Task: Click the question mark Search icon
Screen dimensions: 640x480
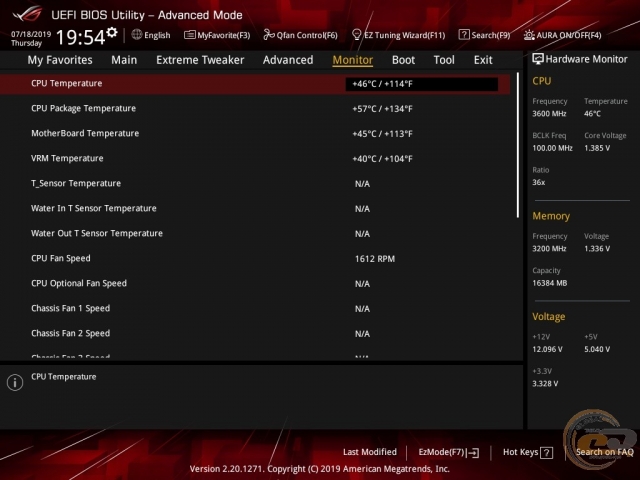Action: [464, 35]
